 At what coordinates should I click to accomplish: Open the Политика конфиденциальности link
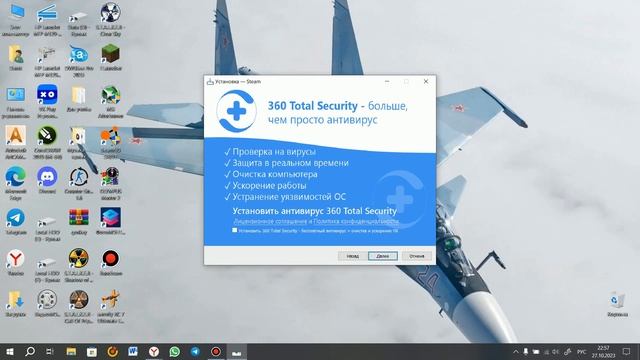pos(356,221)
